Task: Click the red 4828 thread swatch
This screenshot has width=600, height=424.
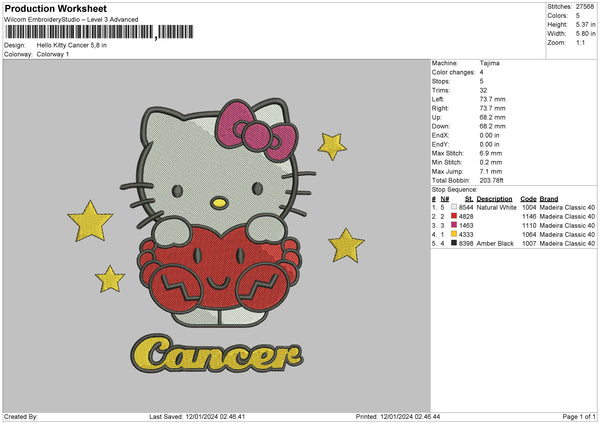Action: (x=454, y=216)
